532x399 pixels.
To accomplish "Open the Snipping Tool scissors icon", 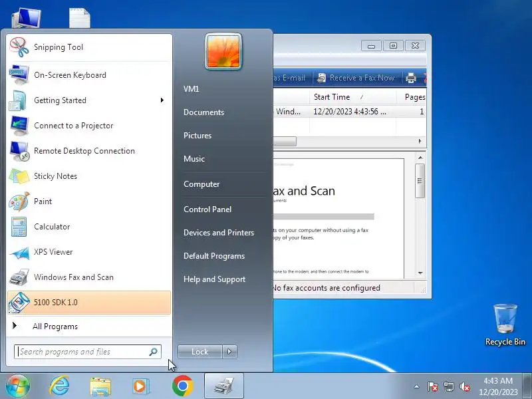I will point(19,47).
